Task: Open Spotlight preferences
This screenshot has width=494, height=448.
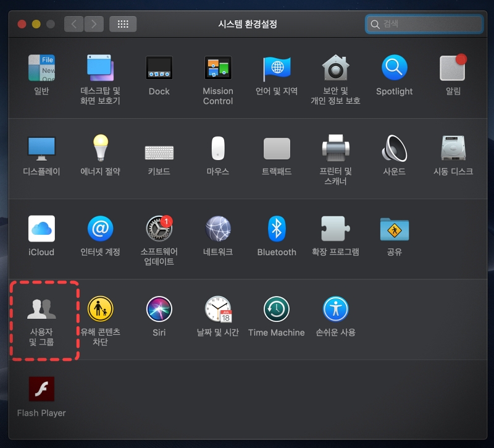Action: tap(395, 67)
